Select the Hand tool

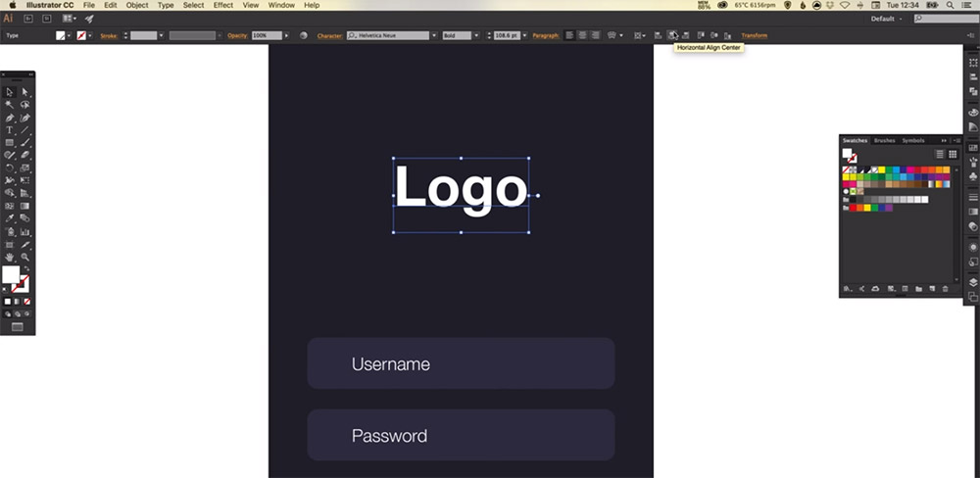tap(10, 257)
